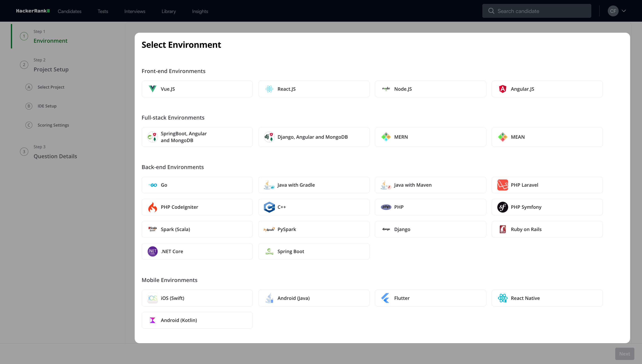This screenshot has width=642, height=364.
Task: Open the Library menu
Action: pyautogui.click(x=168, y=11)
